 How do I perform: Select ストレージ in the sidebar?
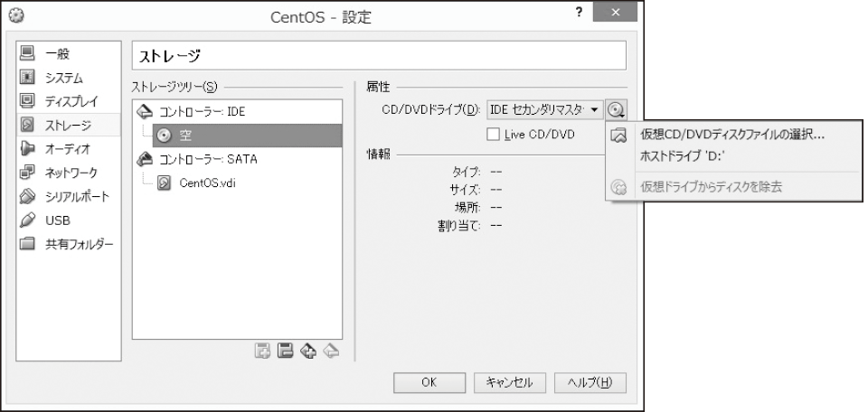pos(69,125)
